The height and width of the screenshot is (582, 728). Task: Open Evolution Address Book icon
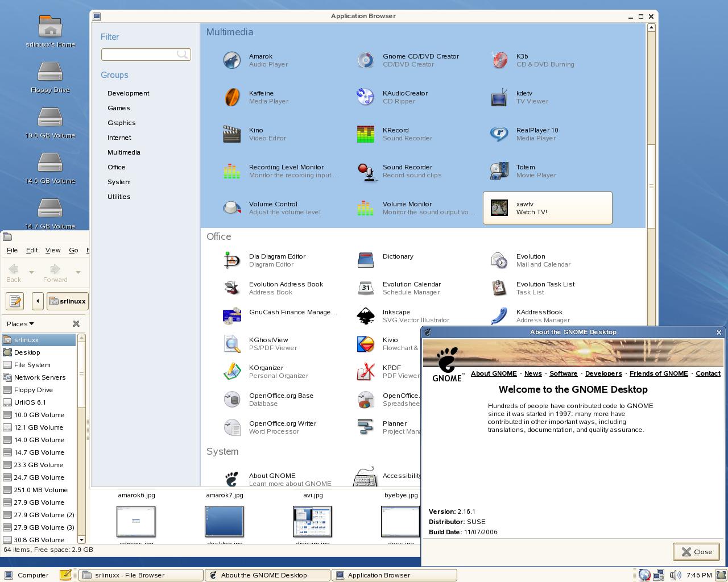click(231, 288)
